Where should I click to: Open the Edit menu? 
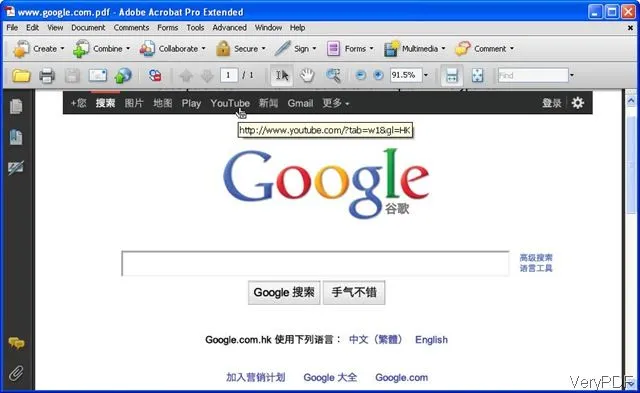32,28
